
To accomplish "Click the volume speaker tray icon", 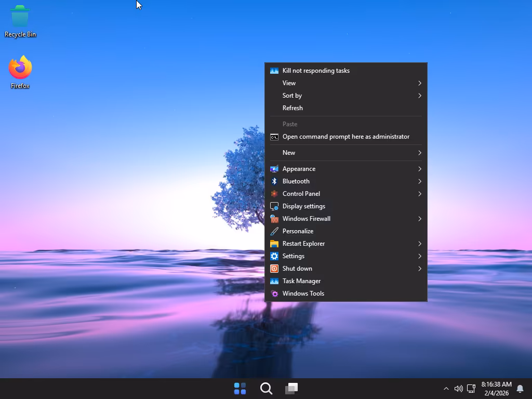I will pos(458,389).
